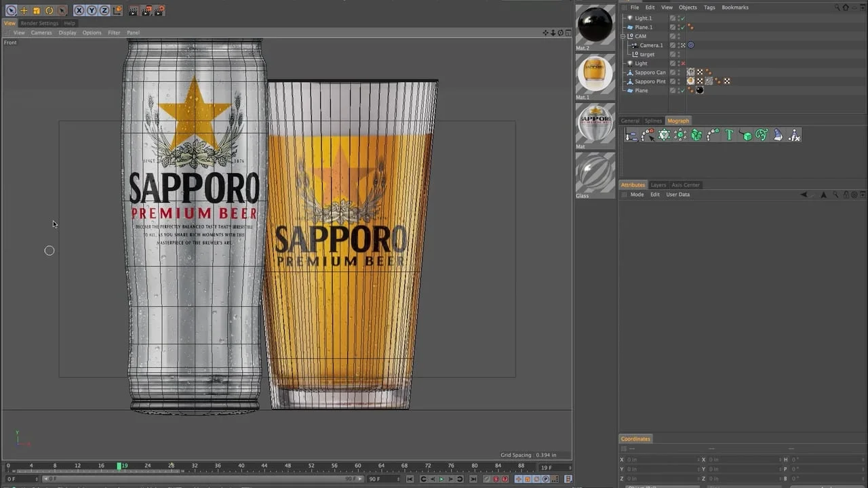This screenshot has width=868, height=488.
Task: Toggle the Z axis lock
Action: pyautogui.click(x=104, y=10)
